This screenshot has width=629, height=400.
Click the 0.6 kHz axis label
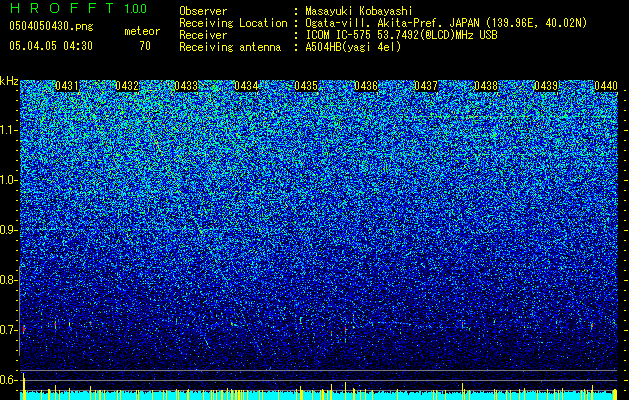[x=8, y=380]
